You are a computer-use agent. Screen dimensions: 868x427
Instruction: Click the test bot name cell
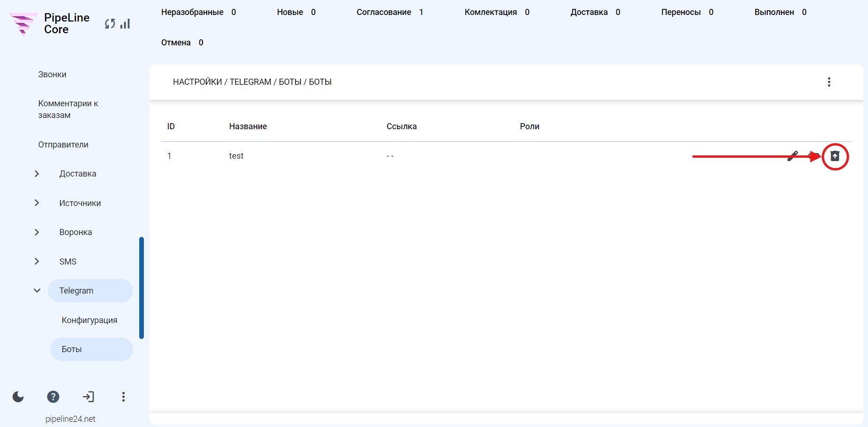pos(236,156)
